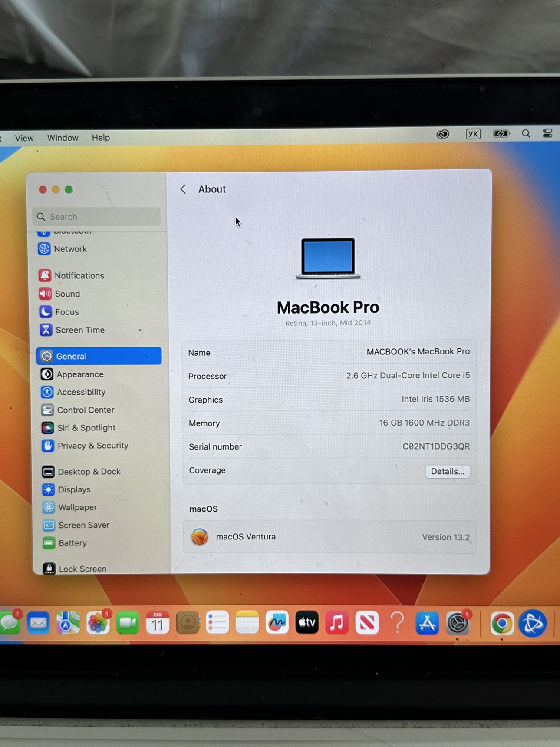Click battery charging status icon
Viewport: 560px width, 747px height.
[501, 134]
